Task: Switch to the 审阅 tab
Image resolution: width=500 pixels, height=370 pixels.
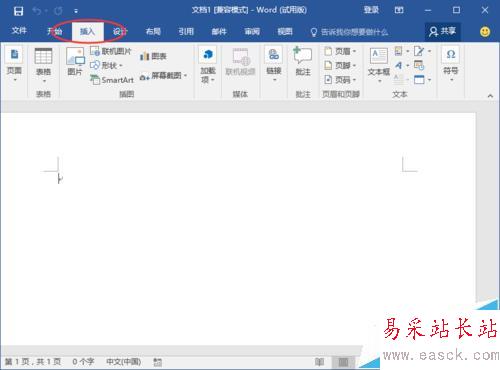Action: pyautogui.click(x=252, y=32)
